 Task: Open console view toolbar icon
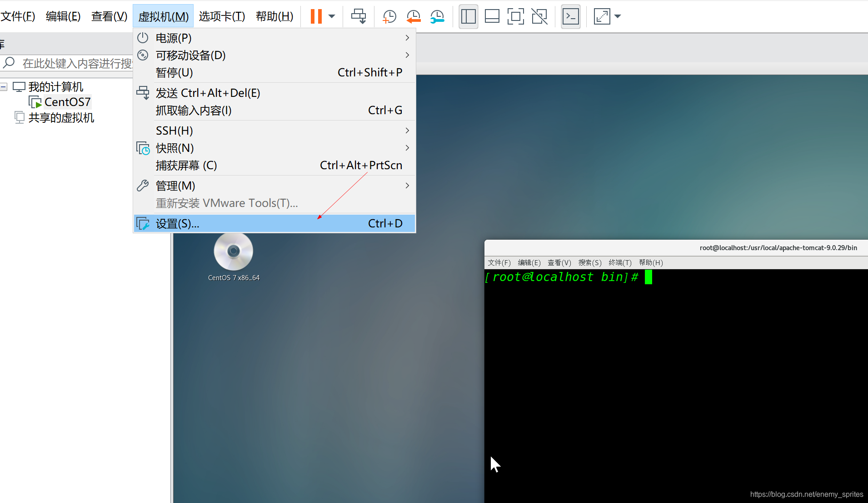tap(571, 16)
